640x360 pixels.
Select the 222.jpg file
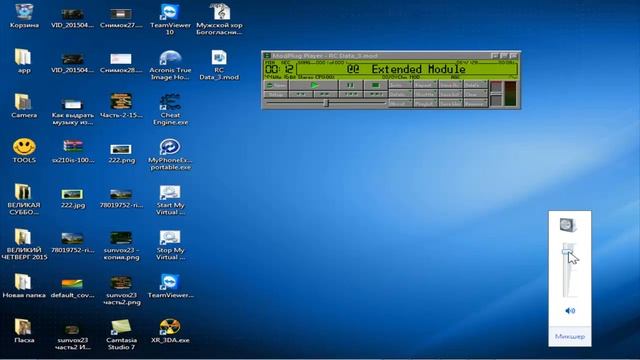[x=73, y=198]
